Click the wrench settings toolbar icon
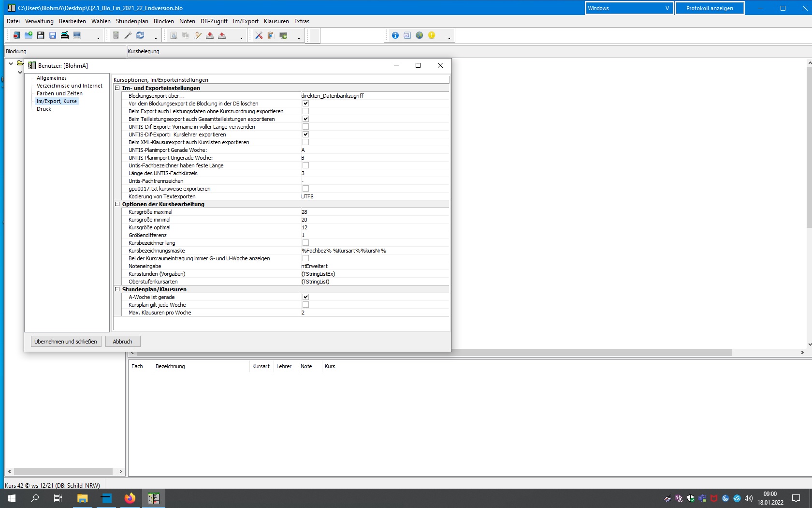812x508 pixels. [x=128, y=35]
